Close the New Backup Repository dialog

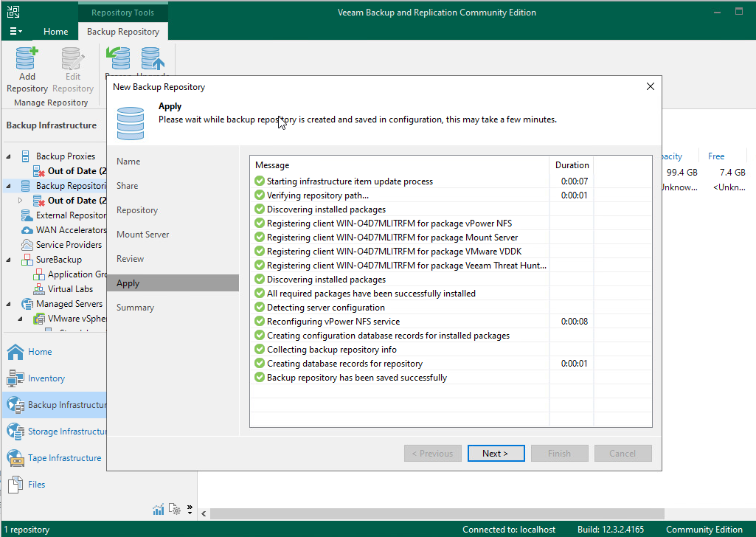(650, 86)
